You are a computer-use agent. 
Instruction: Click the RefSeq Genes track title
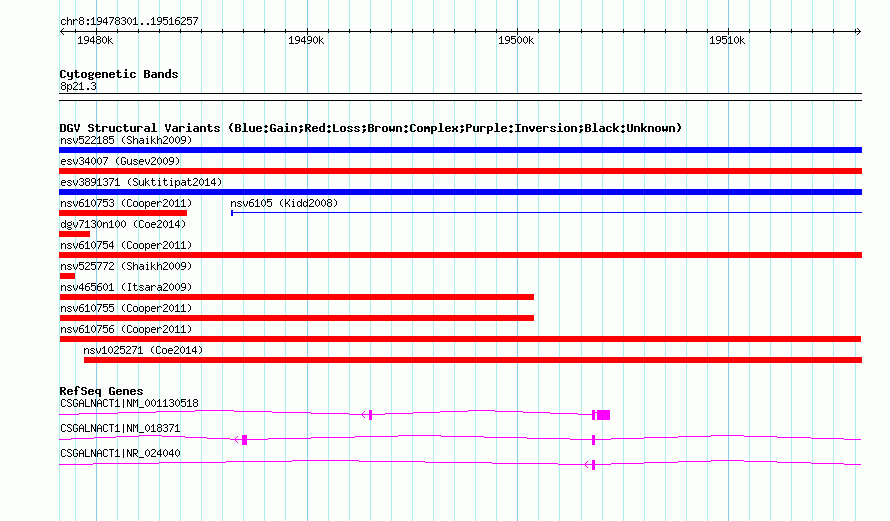point(101,391)
